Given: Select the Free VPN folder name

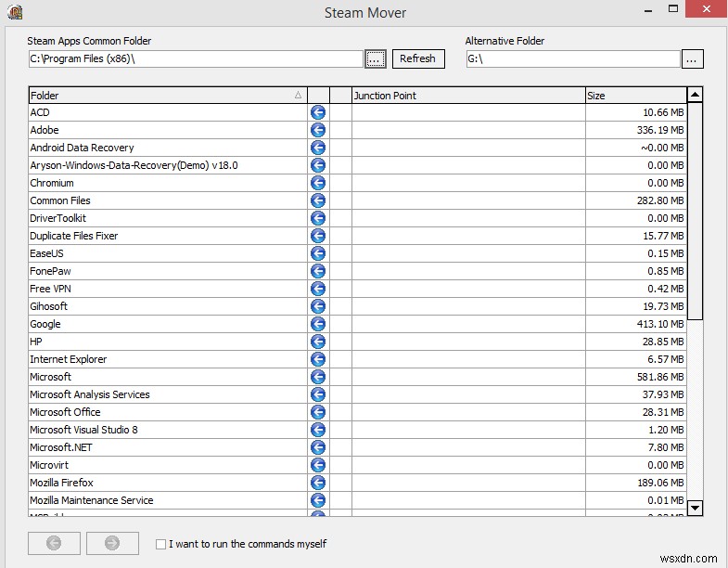Looking at the screenshot, I should 51,289.
